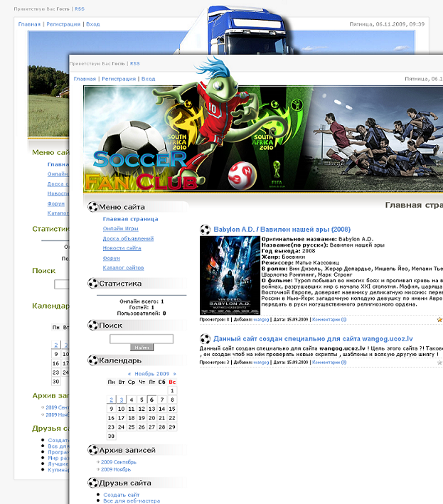Open the Все для веб-мастера friends link
This screenshot has width=443, height=504.
(x=132, y=500)
